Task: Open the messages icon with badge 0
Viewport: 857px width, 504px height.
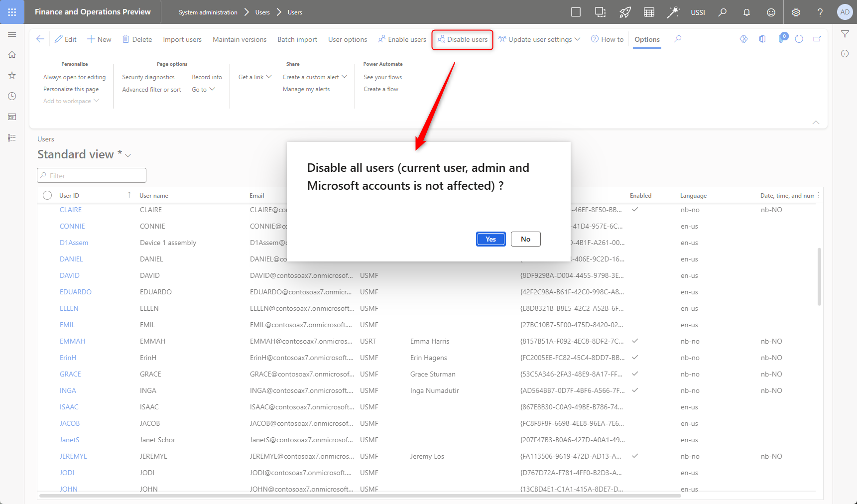Action: coord(782,38)
